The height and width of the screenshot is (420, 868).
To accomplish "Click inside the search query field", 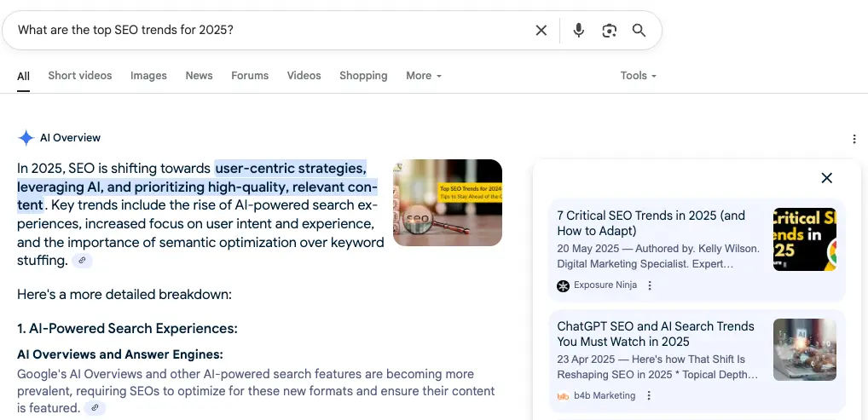I will [x=271, y=30].
